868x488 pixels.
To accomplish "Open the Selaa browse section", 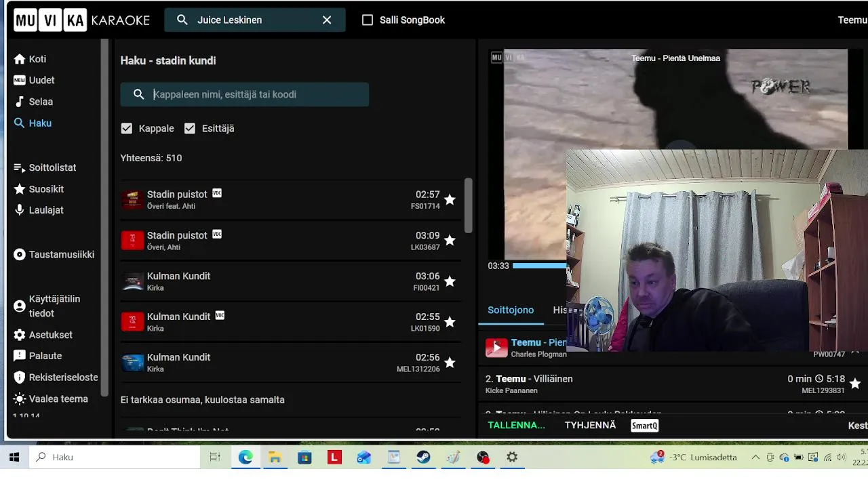I will [x=33, y=102].
